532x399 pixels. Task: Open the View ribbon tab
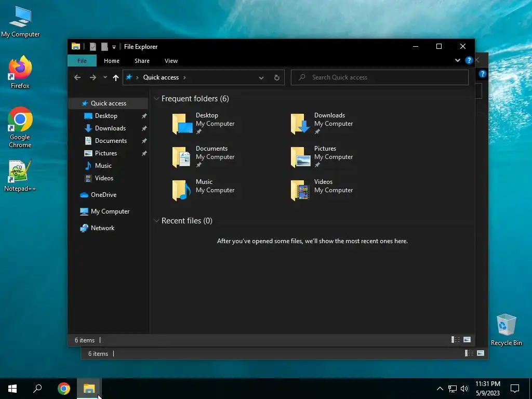coord(171,61)
